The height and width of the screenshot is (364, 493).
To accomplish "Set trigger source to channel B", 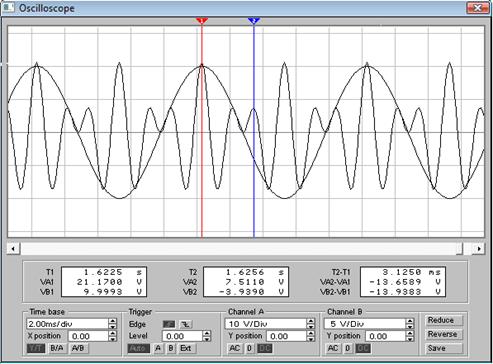I will [171, 349].
